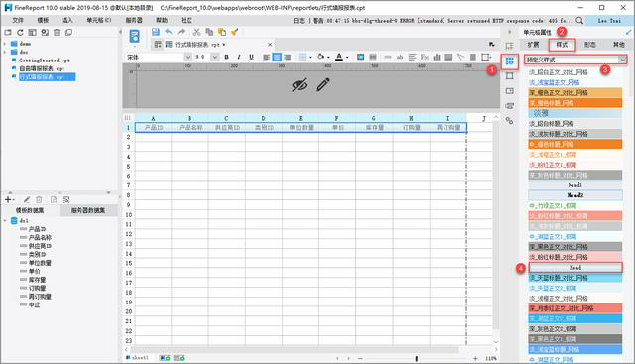Expand the demo folder in tree

click(x=4, y=44)
